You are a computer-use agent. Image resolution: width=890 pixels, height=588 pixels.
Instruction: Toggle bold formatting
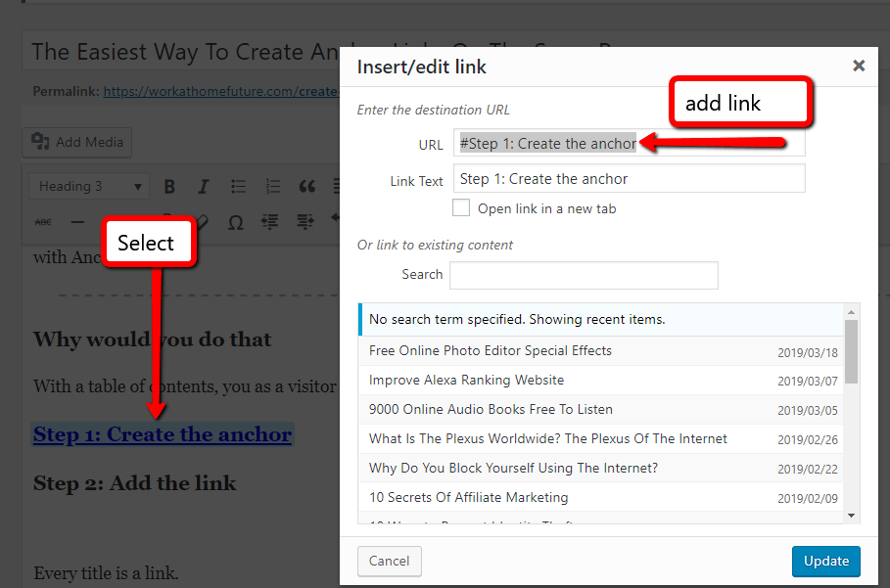click(168, 186)
